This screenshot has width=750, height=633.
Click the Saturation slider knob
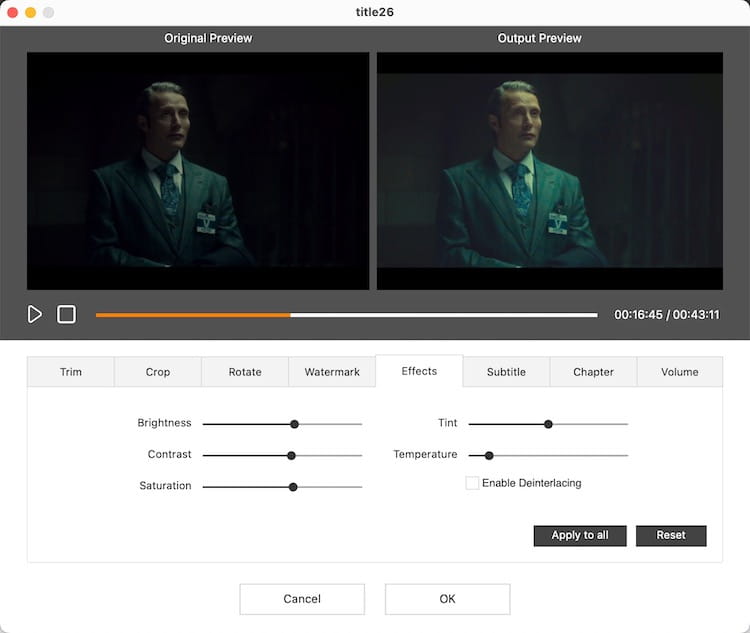click(x=293, y=487)
